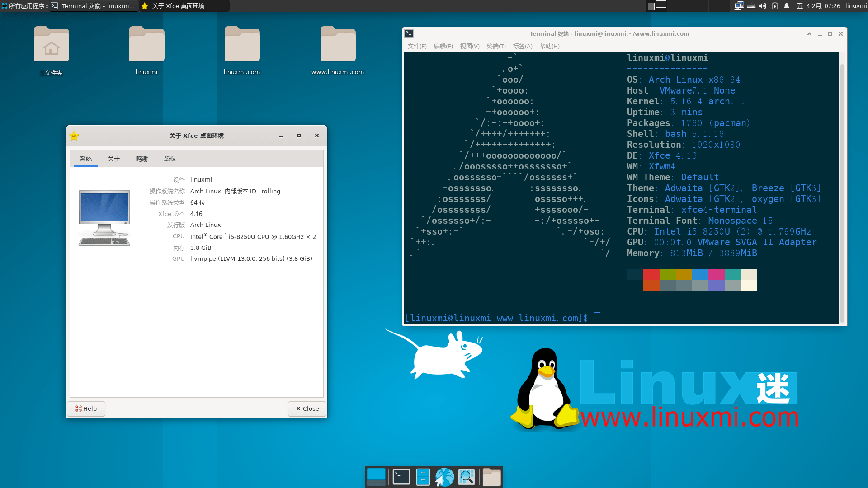The image size is (868, 488).
Task: Open the calendar by clicking the clock
Action: [819, 6]
